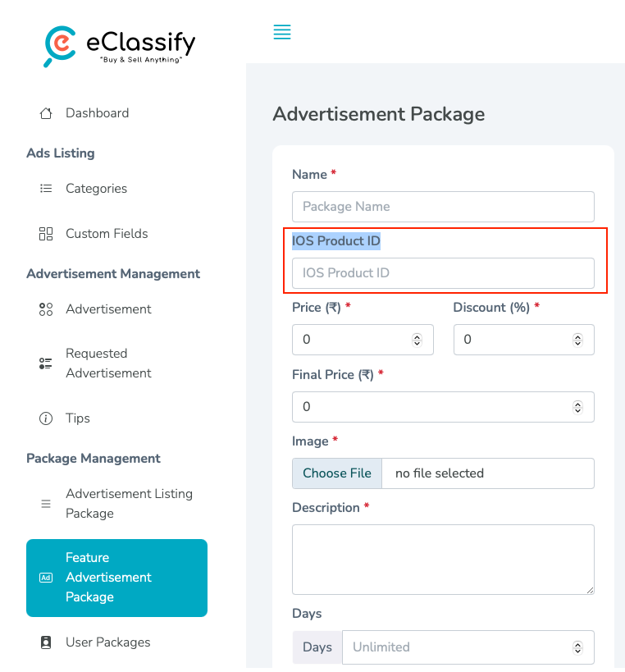Toggle the sidebar with the hamburger icon
The image size is (625, 672).
pyautogui.click(x=282, y=32)
